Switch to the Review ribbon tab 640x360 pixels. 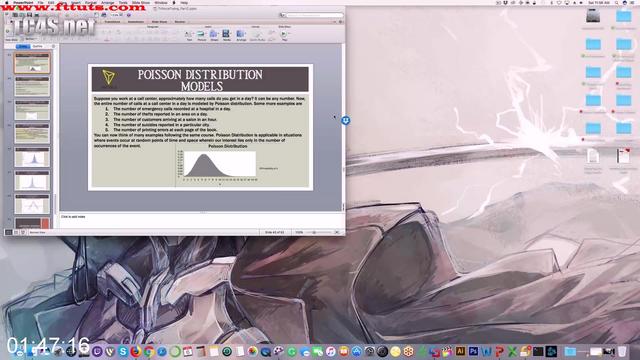pos(180,22)
